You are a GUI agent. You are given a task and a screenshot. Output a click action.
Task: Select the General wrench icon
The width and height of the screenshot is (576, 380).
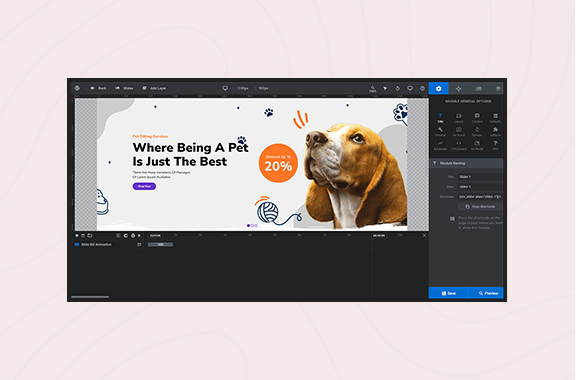pyautogui.click(x=440, y=132)
